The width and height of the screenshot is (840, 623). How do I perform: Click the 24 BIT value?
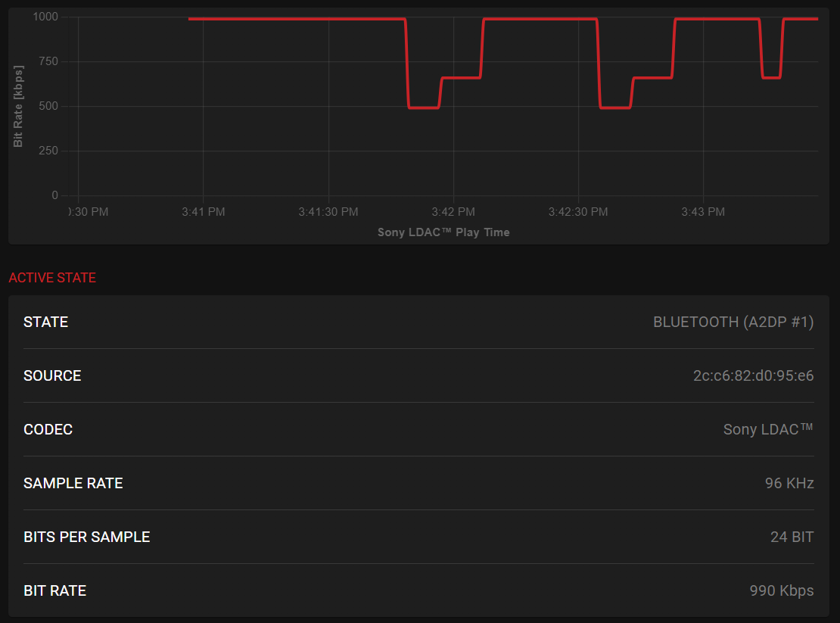(x=792, y=537)
